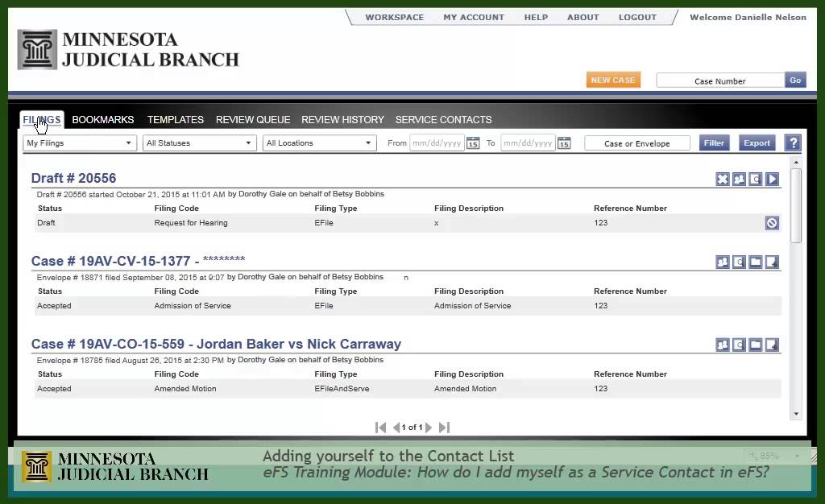The width and height of the screenshot is (825, 504).
Task: Click folder icon for Jordan Baker vs Nick Carraway
Action: pos(756,345)
